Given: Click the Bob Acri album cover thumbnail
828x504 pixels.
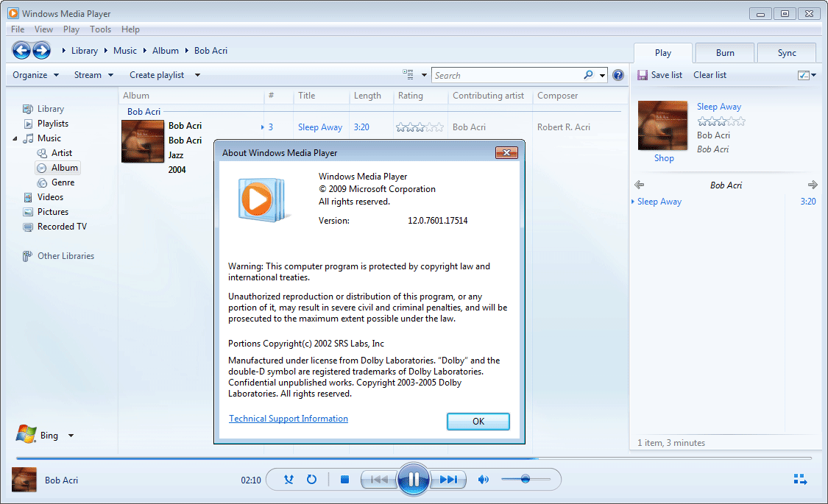Looking at the screenshot, I should click(143, 141).
